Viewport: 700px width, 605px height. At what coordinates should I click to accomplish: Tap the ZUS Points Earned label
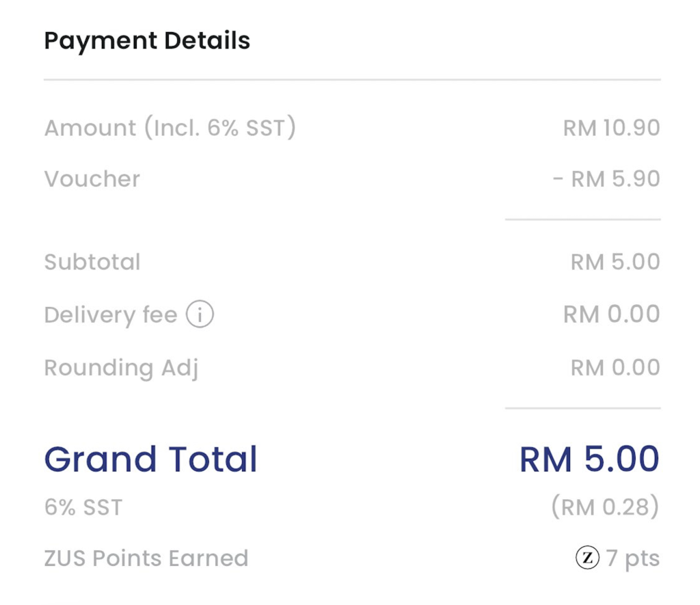pyautogui.click(x=146, y=559)
